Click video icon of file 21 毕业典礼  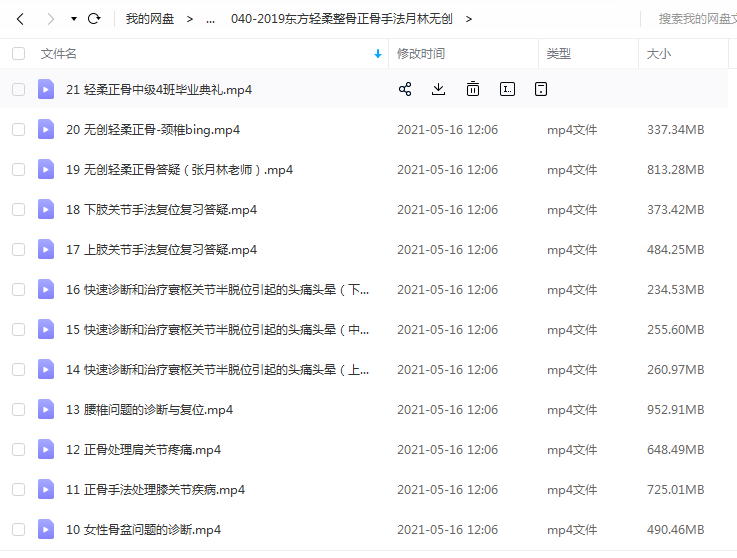coord(46,89)
